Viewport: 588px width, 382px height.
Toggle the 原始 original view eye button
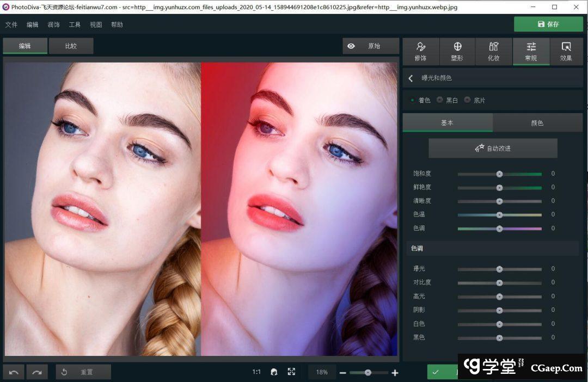click(370, 46)
